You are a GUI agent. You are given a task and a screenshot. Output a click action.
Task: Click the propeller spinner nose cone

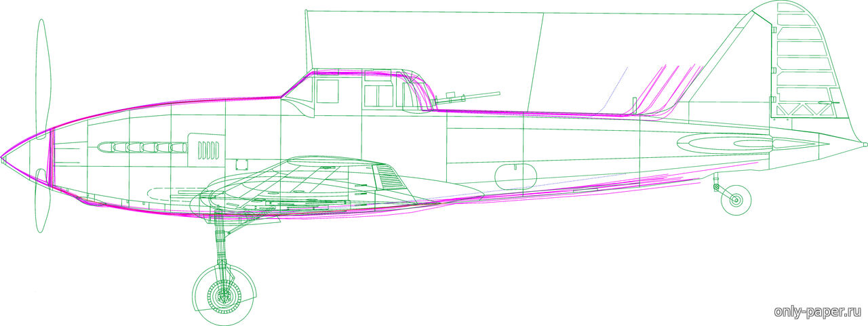[x=26, y=157]
